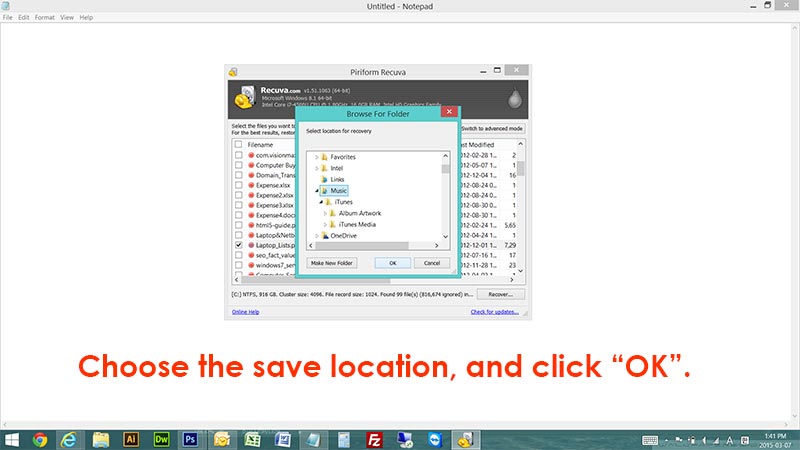Launch FileZilla from the taskbar

pyautogui.click(x=374, y=440)
